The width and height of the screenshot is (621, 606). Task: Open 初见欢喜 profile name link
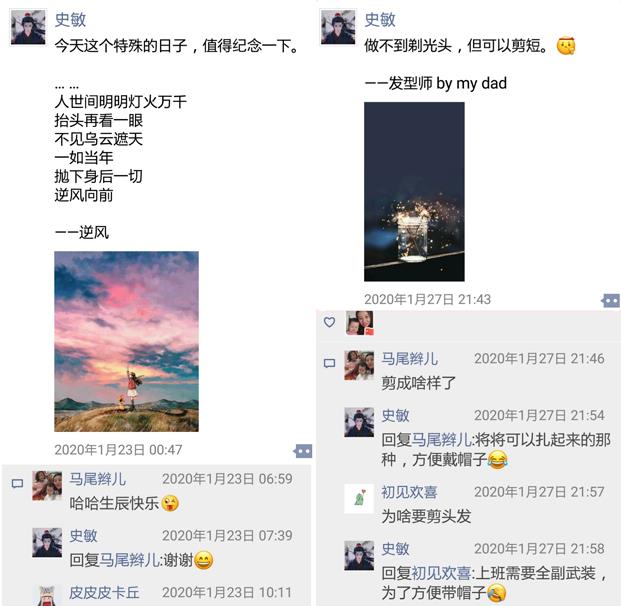pos(409,492)
